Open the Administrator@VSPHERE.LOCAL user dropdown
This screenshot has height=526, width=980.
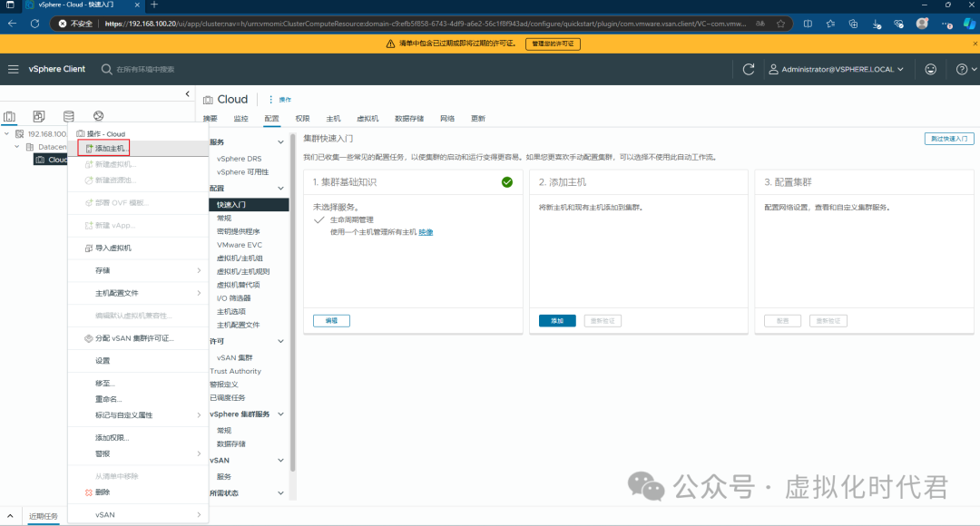[837, 69]
